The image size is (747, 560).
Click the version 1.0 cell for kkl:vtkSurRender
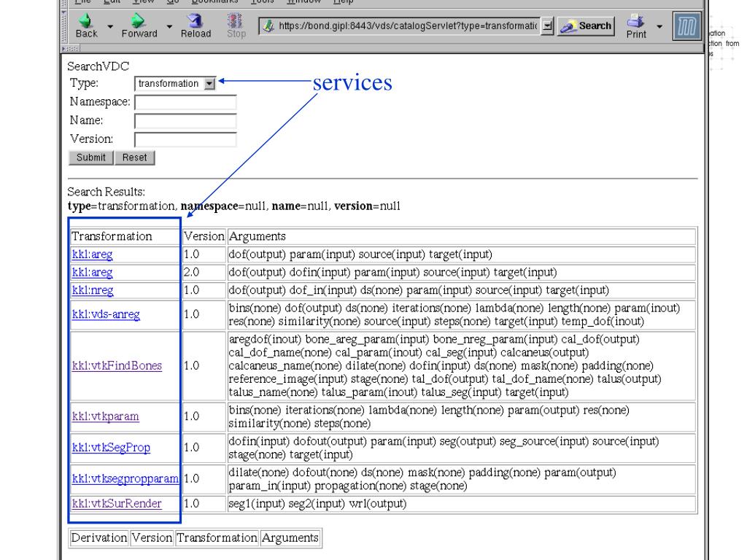point(204,503)
